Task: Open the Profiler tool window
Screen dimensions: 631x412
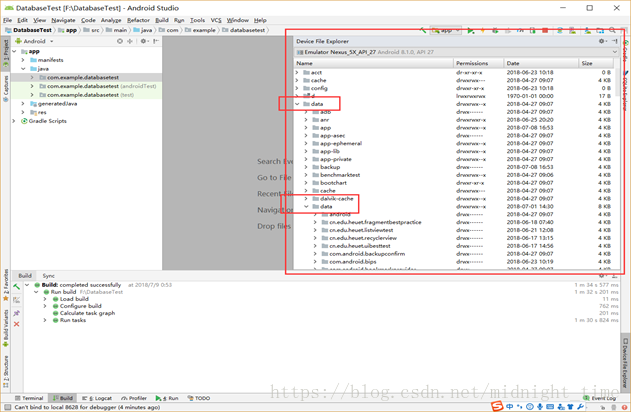Action: tap(134, 398)
